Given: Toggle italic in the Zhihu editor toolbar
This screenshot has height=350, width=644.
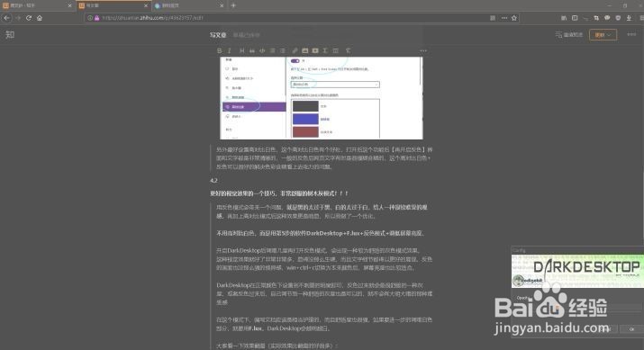Looking at the screenshot, I should [229, 50].
